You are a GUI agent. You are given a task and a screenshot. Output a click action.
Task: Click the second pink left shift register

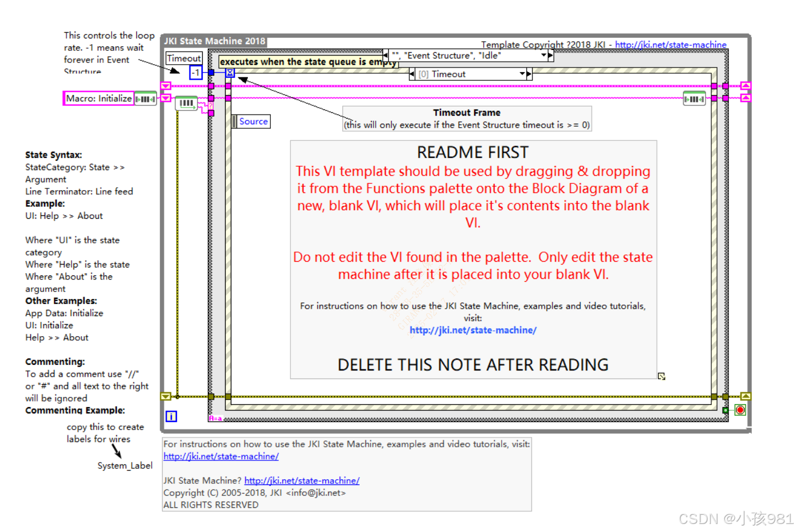click(x=165, y=98)
